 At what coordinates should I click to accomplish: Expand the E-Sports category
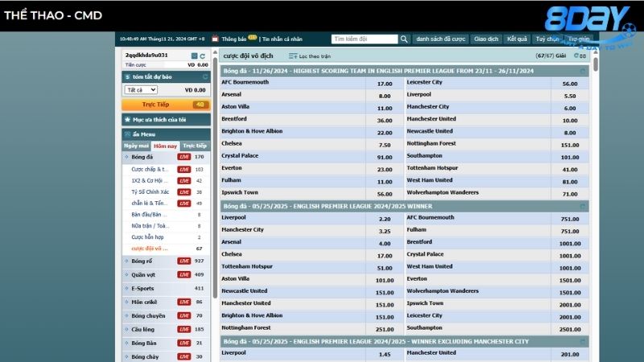(x=126, y=289)
